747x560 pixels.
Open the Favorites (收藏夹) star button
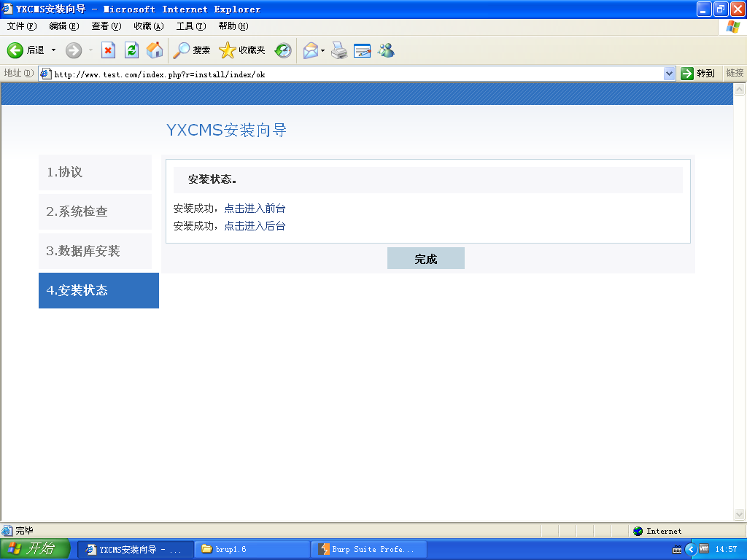tap(242, 50)
